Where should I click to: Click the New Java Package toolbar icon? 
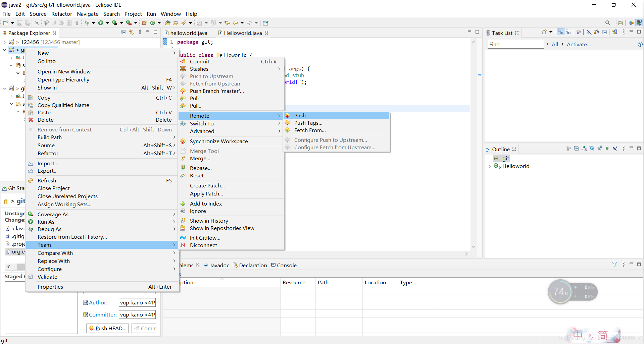tap(144, 23)
